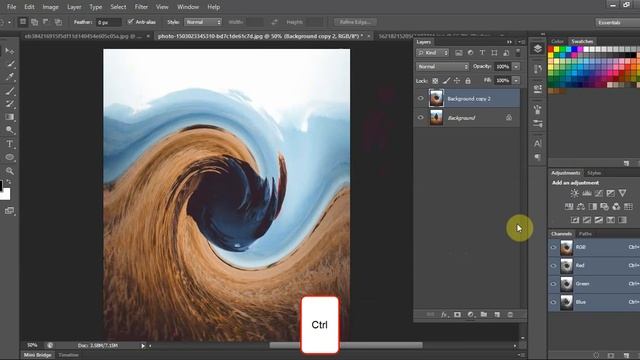
Task: Select the Ellipse shape tool
Action: [9, 157]
